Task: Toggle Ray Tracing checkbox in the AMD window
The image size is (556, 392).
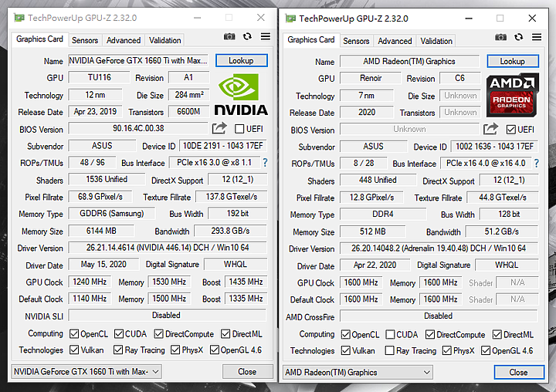Action: (389, 351)
